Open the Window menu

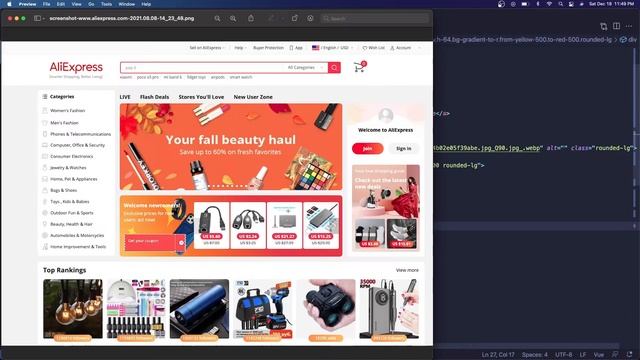pos(127,4)
